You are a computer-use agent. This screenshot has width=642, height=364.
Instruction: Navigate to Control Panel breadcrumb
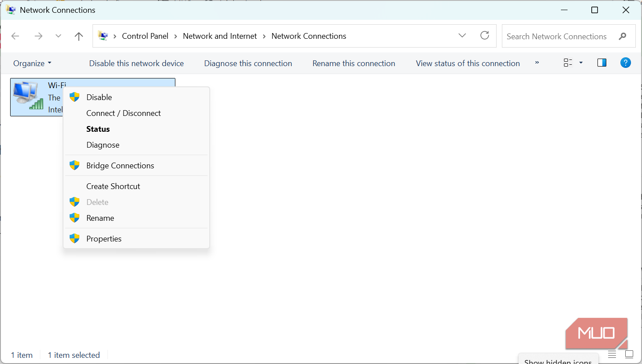145,36
